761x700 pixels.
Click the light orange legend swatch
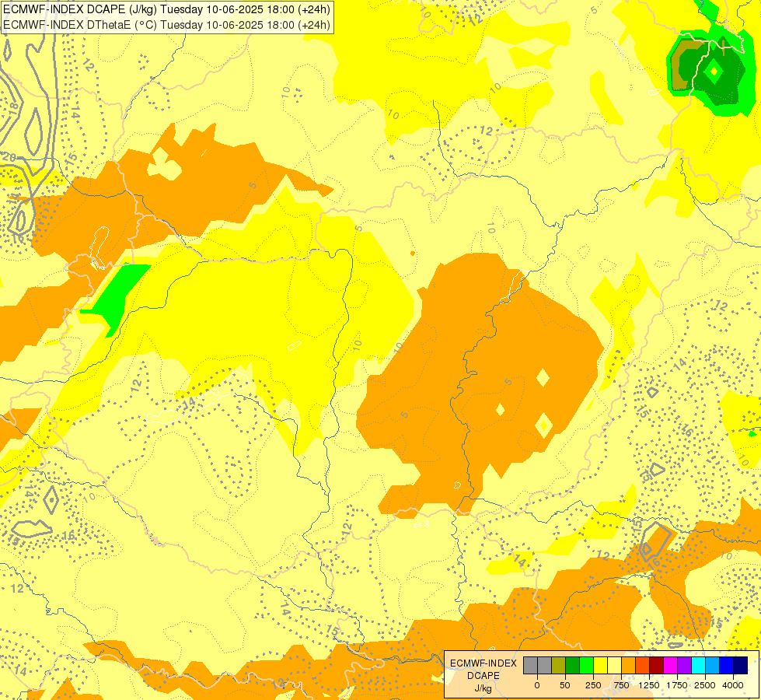coord(629,666)
